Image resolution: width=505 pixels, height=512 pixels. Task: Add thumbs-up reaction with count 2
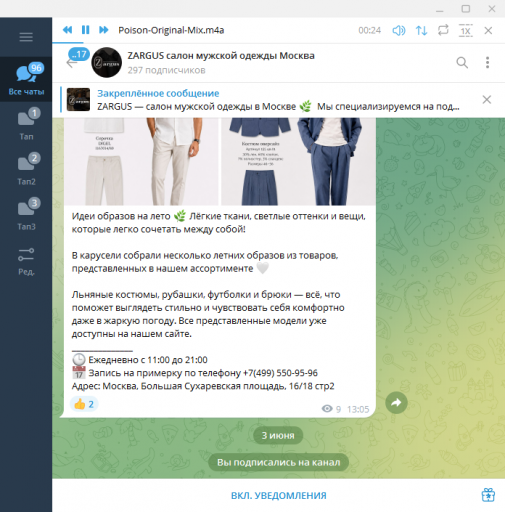(84, 404)
